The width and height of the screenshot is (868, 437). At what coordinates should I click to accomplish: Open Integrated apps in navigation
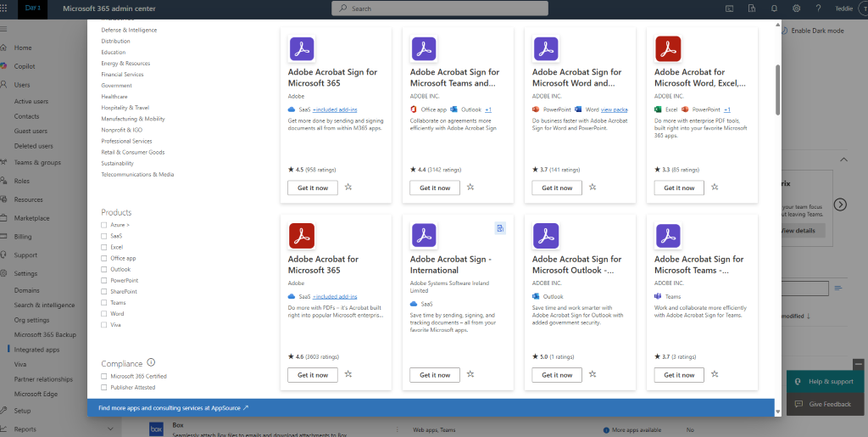tap(36, 350)
